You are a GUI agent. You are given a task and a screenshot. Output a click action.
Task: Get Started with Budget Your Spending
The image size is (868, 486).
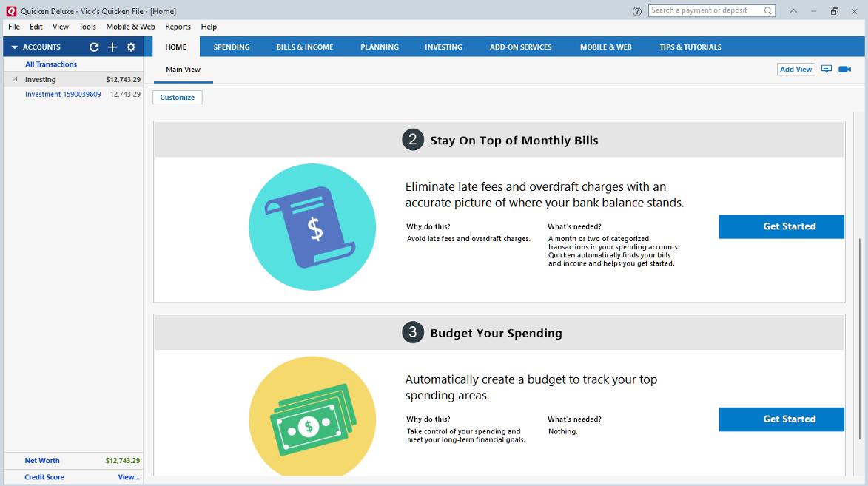tap(781, 419)
